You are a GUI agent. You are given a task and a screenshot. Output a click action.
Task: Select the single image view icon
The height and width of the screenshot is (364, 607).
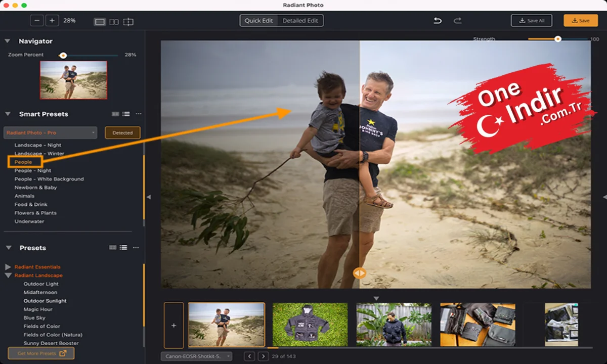(x=100, y=22)
